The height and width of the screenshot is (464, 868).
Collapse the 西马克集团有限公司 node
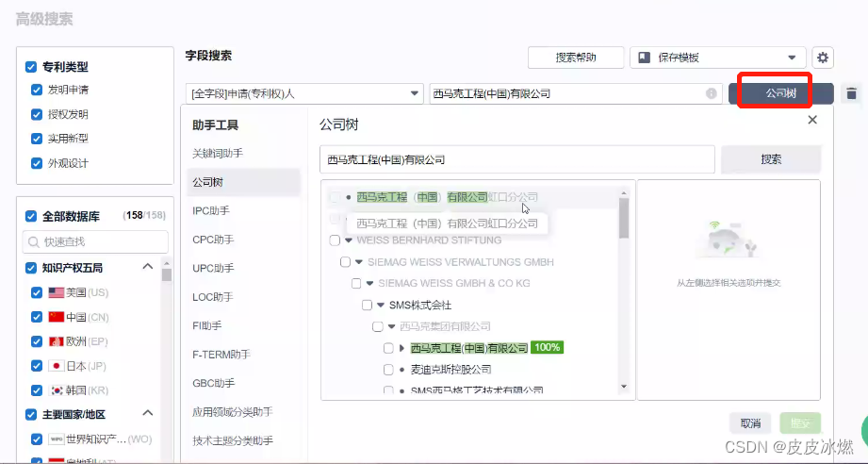391,326
